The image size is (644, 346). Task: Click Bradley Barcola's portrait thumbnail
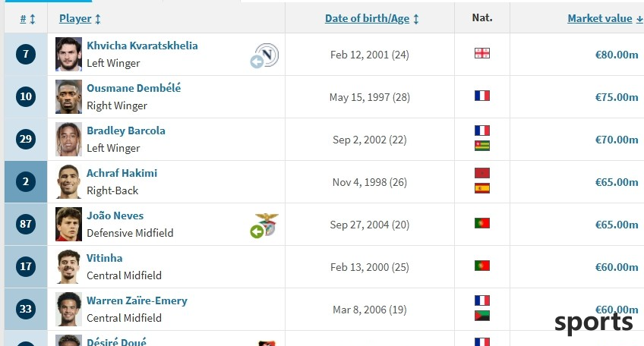tap(68, 139)
